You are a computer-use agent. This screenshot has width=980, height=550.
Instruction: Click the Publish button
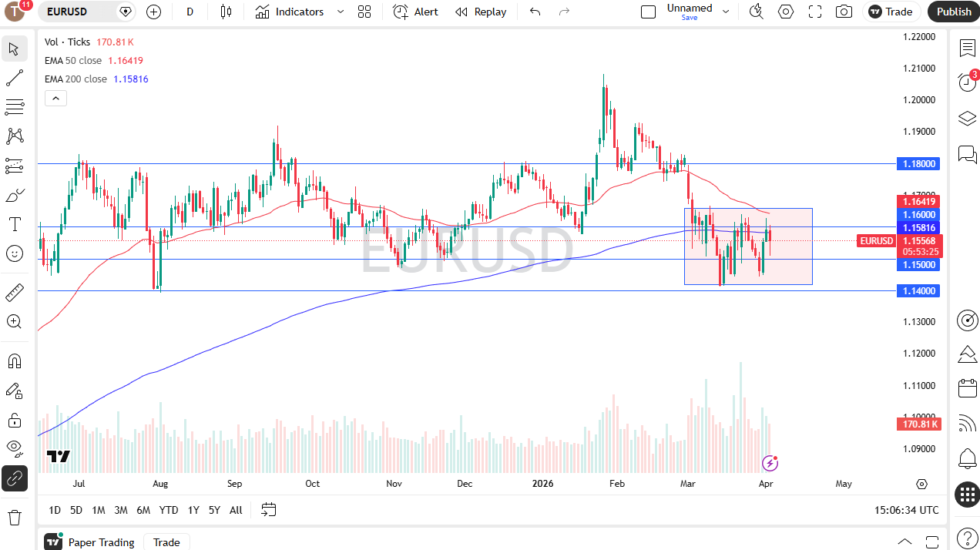coord(953,12)
